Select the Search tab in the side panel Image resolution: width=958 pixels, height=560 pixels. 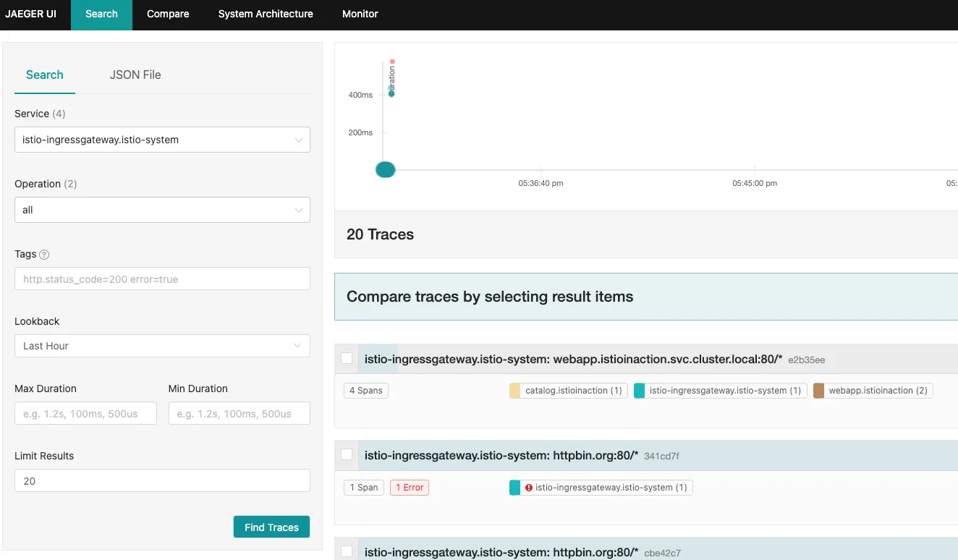coord(45,75)
